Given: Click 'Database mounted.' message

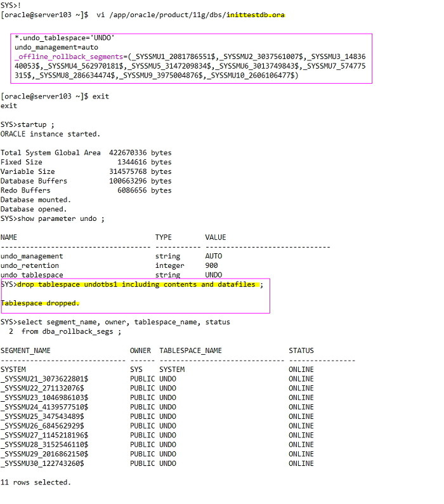Looking at the screenshot, I should tap(36, 199).
